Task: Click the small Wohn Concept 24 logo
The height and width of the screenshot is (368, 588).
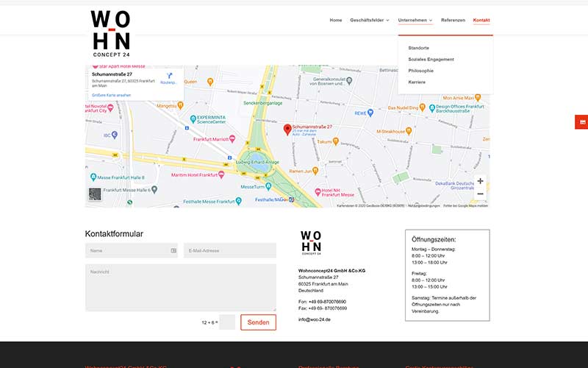Action: click(x=311, y=243)
